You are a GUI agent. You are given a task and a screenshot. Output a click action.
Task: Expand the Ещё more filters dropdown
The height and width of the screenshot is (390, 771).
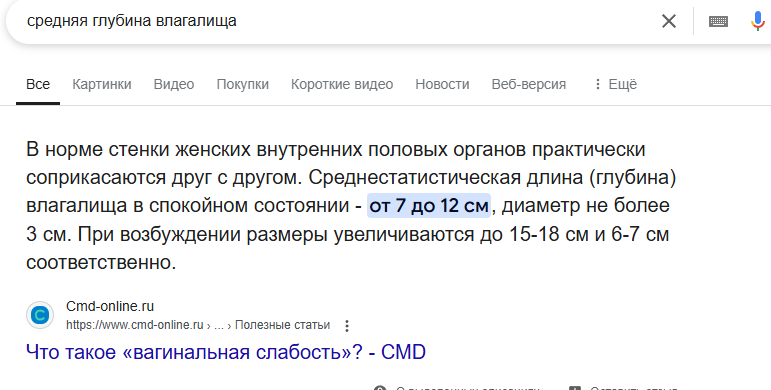point(615,85)
